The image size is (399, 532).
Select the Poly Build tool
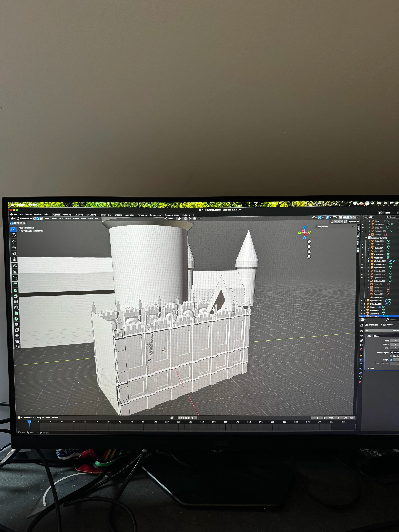[16, 313]
